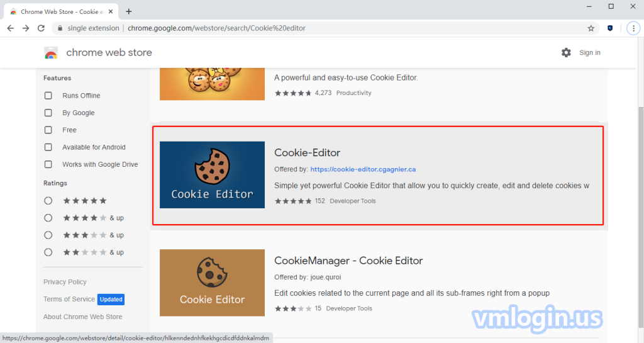Click 'Offered by: joue.quroi' text
Image resolution: width=644 pixels, height=343 pixels.
pos(308,278)
